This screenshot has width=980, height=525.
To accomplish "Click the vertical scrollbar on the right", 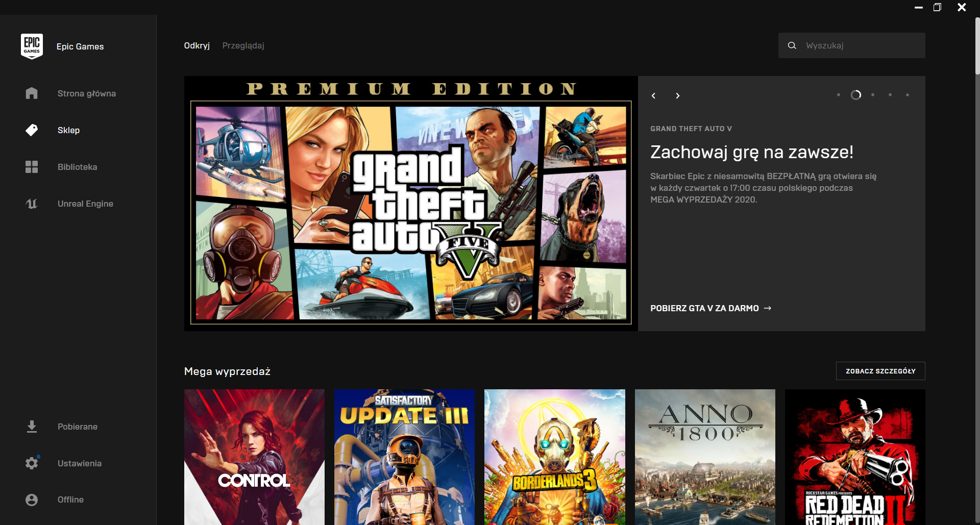I will tap(977, 46).
